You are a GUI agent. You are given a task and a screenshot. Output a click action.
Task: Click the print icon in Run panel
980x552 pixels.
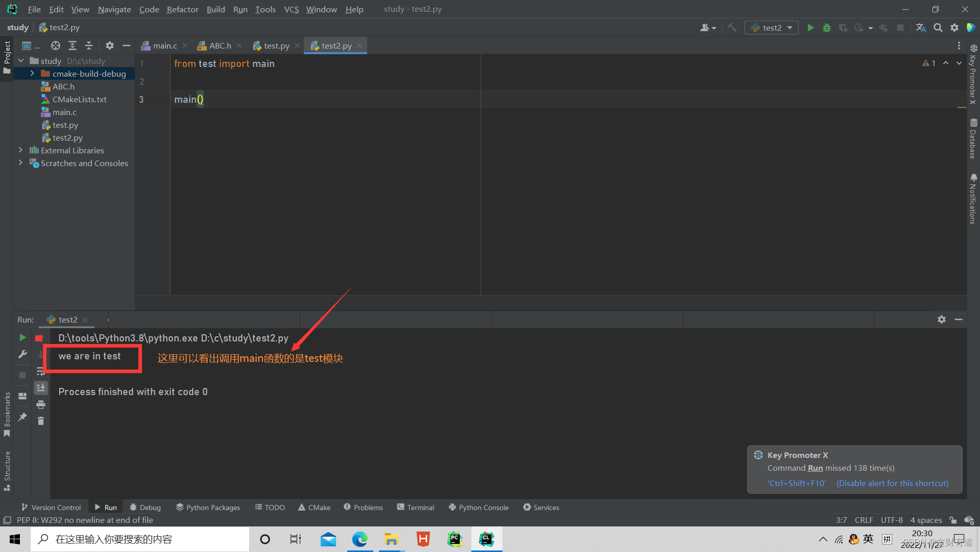click(x=41, y=405)
